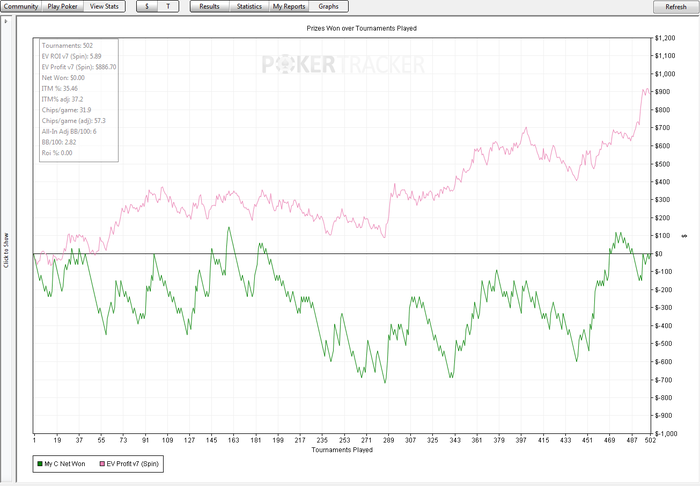
Task: Open the Community tab
Action: pos(21,6)
